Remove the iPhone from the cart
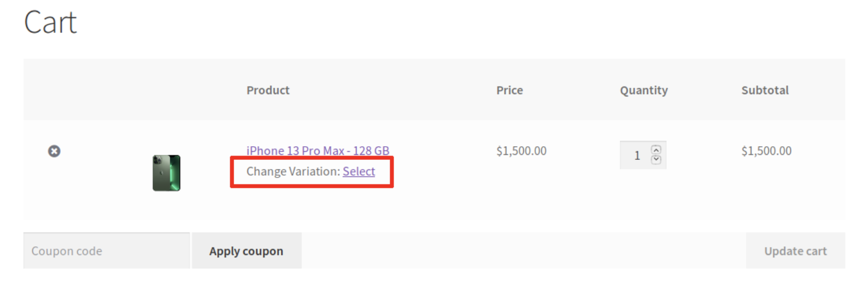 click(54, 151)
